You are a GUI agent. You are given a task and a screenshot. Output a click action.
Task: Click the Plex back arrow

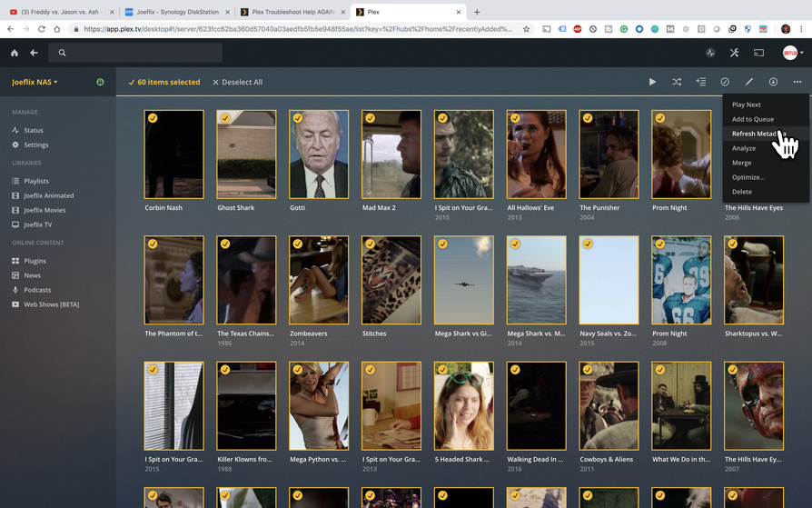click(x=35, y=53)
